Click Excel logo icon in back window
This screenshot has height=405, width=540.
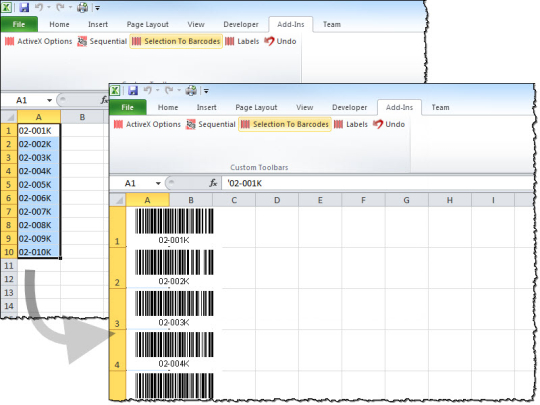(x=6, y=7)
